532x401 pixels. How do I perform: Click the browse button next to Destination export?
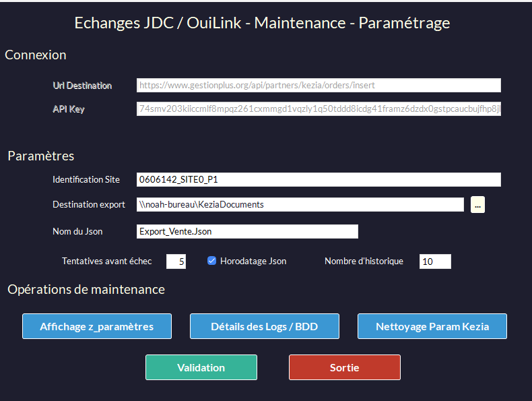pos(477,204)
